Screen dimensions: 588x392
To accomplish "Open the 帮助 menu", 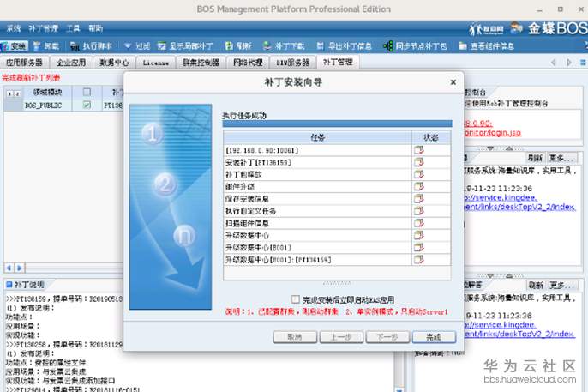I will tap(95, 28).
